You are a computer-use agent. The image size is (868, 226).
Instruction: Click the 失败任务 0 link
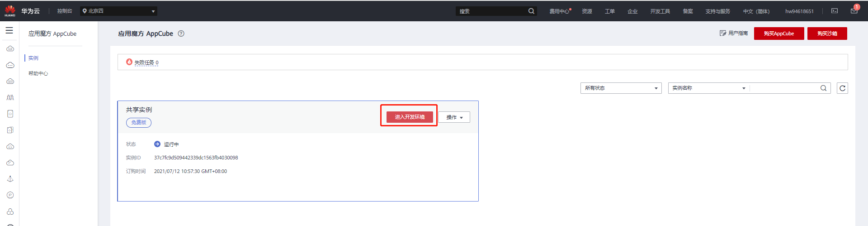(146, 63)
